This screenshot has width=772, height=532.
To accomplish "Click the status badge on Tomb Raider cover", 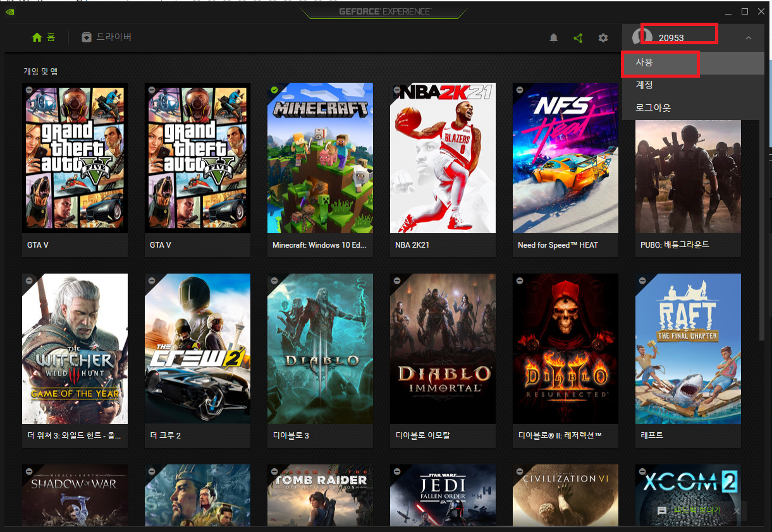I will (x=274, y=472).
